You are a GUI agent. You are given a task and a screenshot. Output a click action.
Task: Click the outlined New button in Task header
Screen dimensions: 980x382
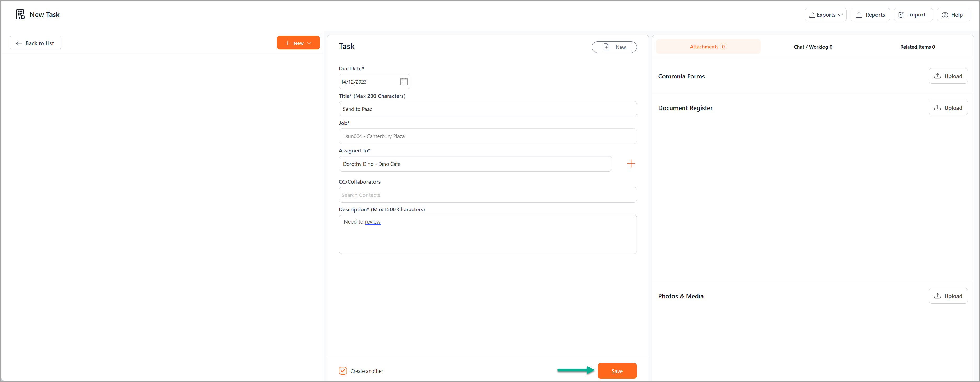614,47
